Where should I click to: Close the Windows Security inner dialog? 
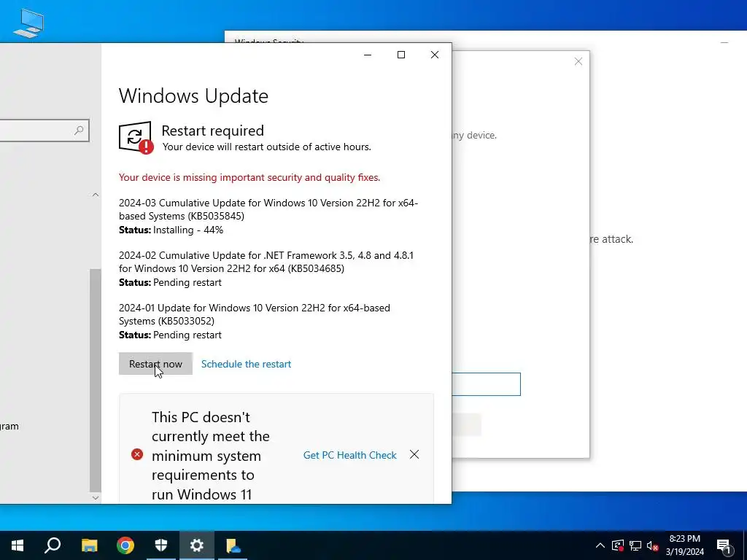578,61
